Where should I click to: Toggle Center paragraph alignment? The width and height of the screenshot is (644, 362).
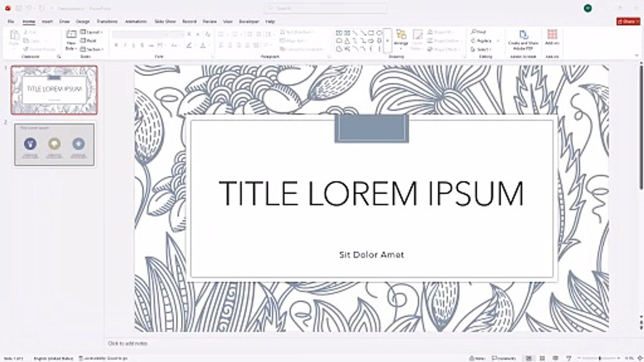[x=230, y=45]
